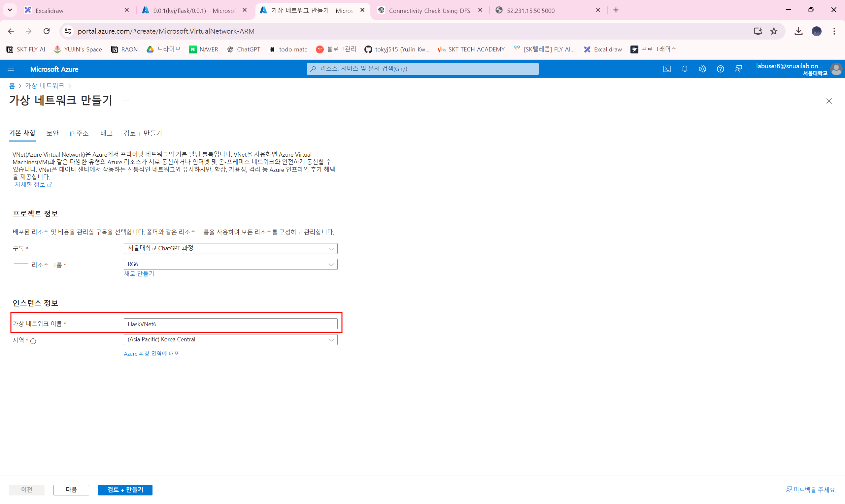Screen dimensions: 845x504
Task: Click Azure 확장 영역에 배포 link
Action: click(151, 354)
